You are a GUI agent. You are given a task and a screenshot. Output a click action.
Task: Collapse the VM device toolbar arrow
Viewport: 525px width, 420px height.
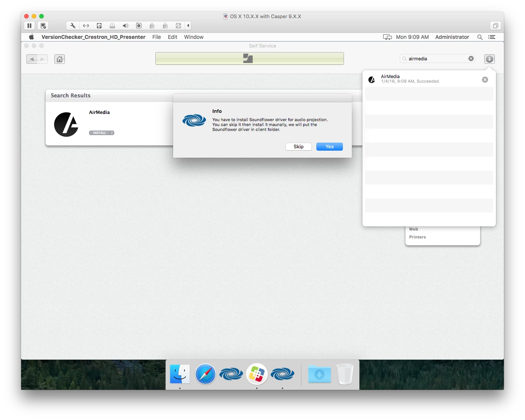point(188,26)
